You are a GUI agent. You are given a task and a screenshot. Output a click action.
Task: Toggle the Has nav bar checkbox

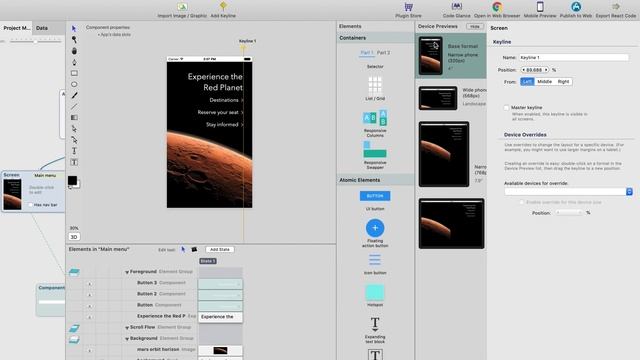coord(31,205)
